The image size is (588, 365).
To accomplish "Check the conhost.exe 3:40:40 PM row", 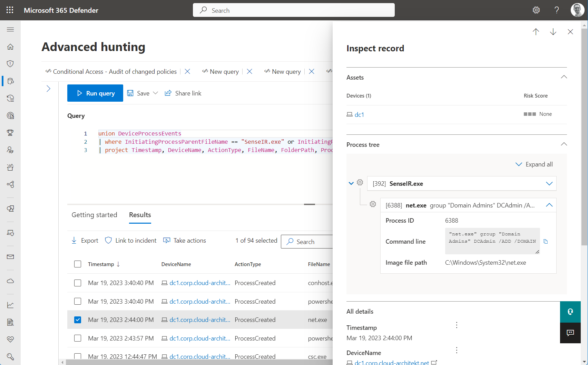I will tap(78, 283).
